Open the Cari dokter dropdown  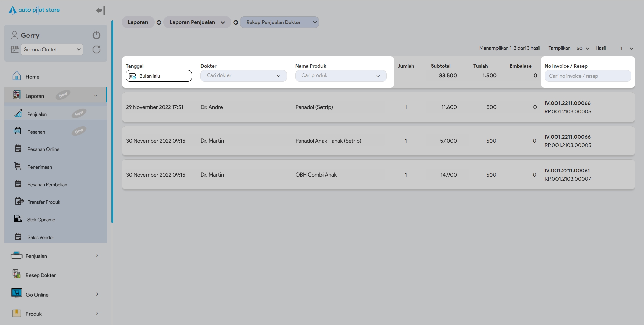click(x=243, y=76)
